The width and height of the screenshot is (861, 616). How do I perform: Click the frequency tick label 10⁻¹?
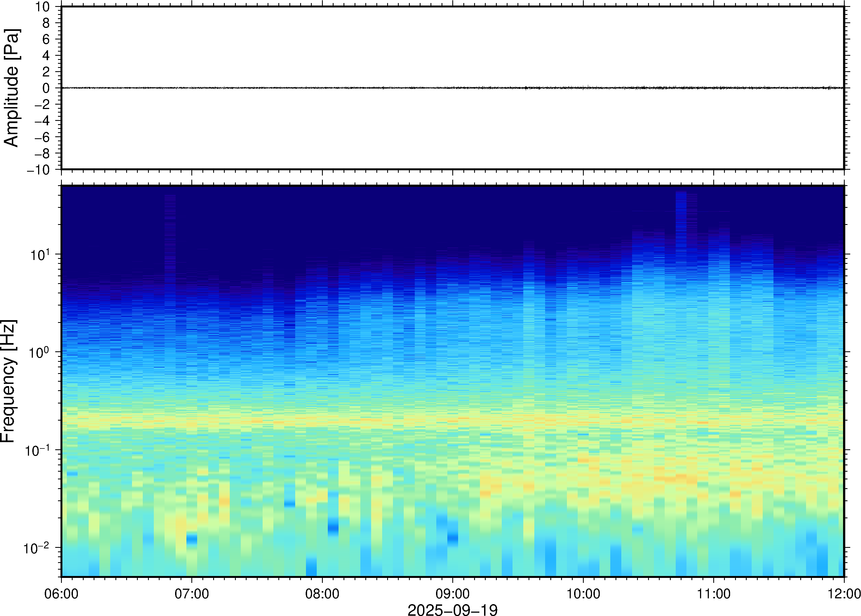coord(37,450)
